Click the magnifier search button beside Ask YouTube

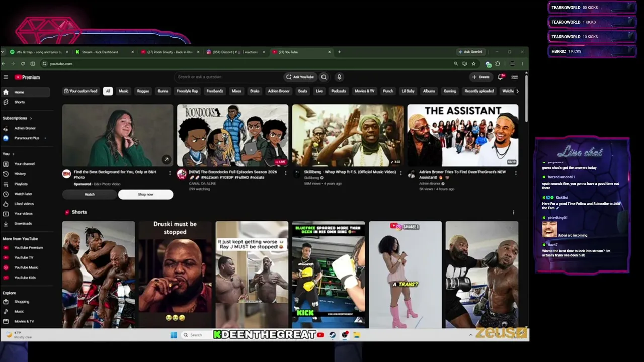tap(324, 77)
